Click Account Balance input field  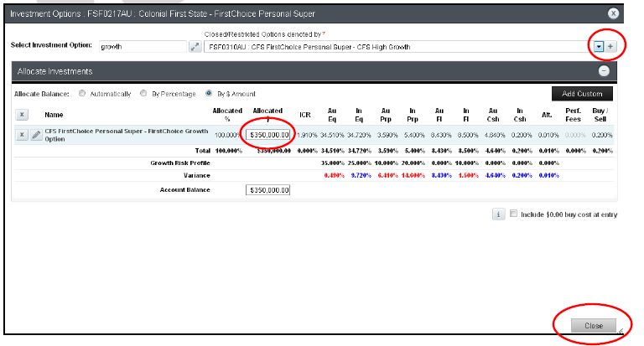coord(268,190)
